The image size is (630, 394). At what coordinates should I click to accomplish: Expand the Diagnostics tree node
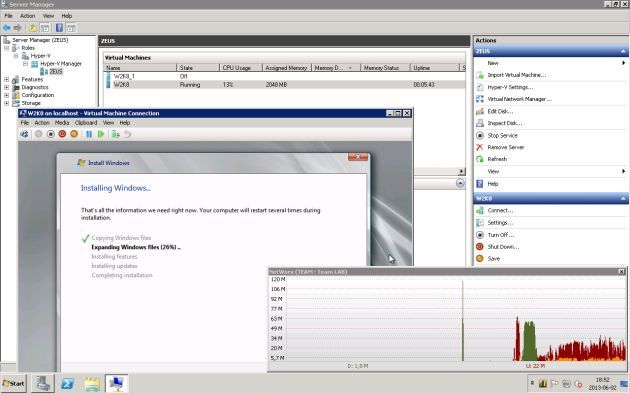[x=6, y=87]
